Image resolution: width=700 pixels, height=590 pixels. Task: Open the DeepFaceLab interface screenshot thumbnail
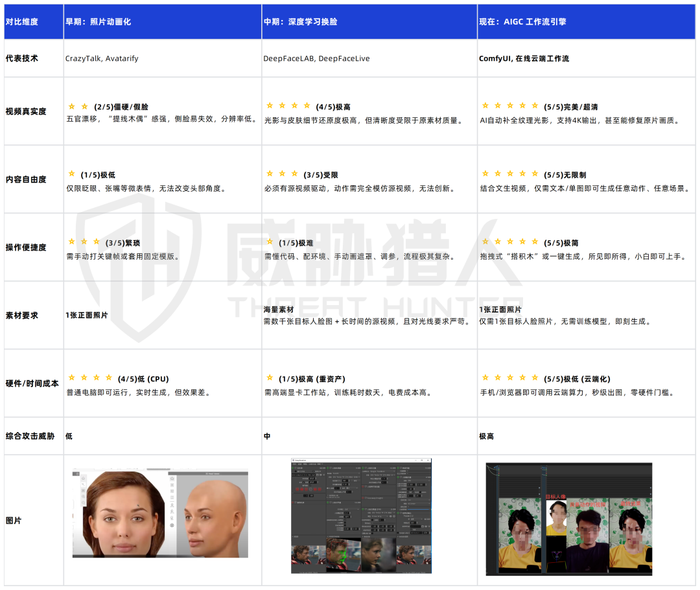pos(361,516)
